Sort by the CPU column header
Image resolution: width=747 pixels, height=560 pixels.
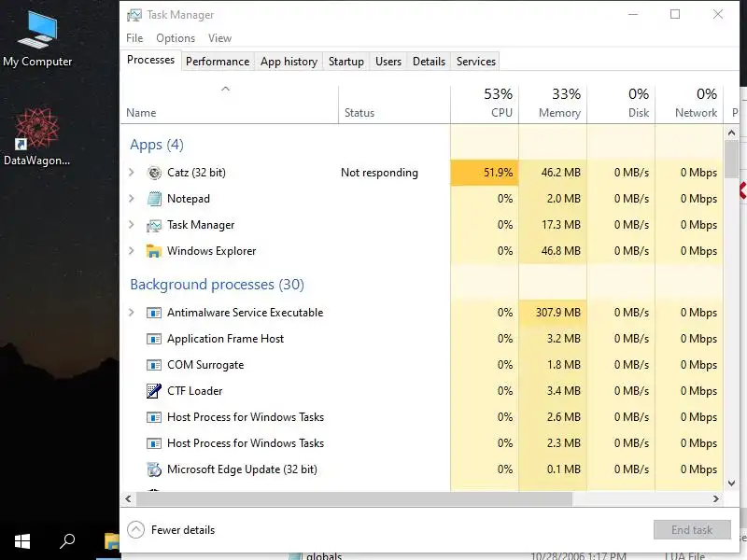485,105
